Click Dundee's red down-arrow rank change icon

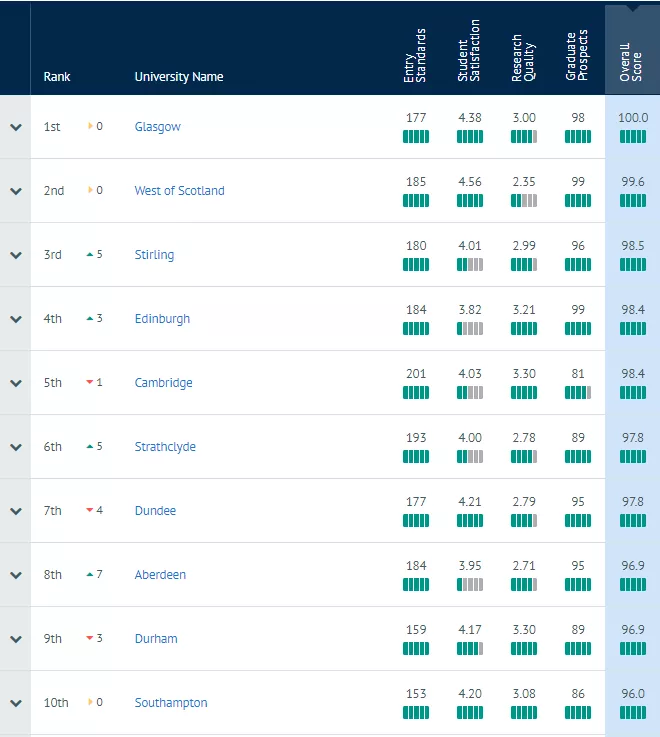point(90,510)
